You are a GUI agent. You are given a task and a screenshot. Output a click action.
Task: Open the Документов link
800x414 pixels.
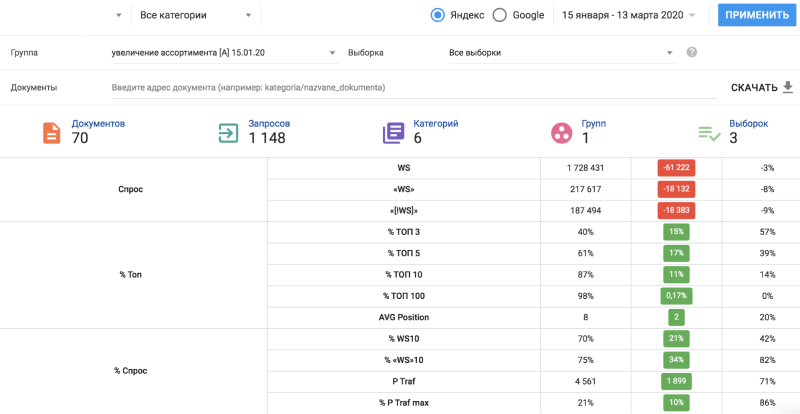[x=98, y=124]
